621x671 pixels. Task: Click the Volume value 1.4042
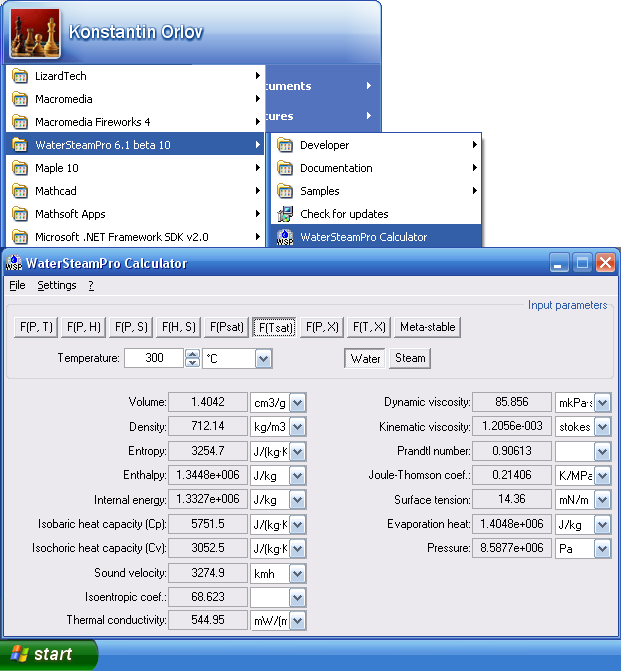click(208, 402)
